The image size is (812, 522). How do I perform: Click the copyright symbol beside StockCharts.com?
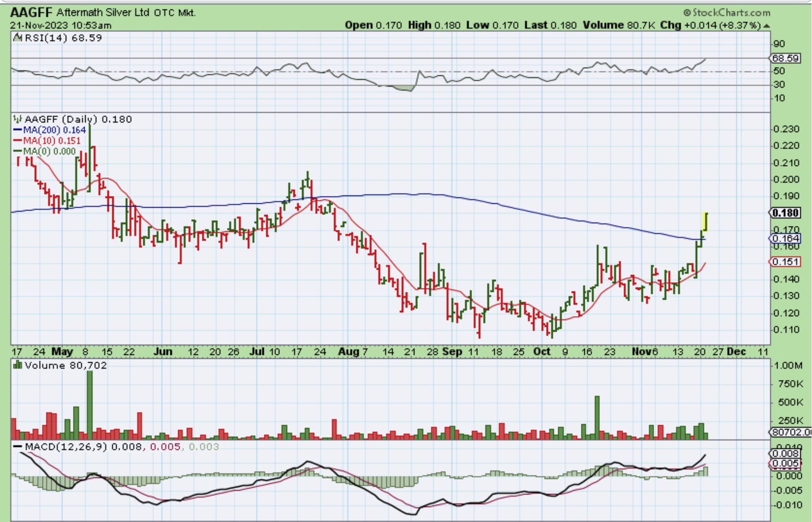687,13
